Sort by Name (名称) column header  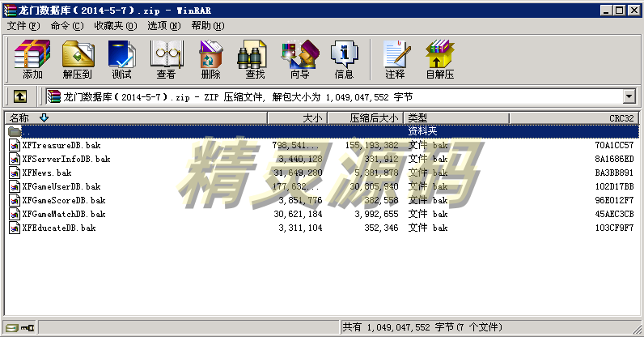[136, 118]
